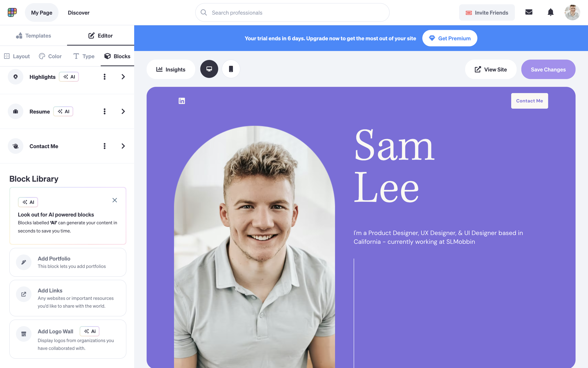
Task: Click the LinkedIn icon on the site preview
Action: click(x=182, y=101)
